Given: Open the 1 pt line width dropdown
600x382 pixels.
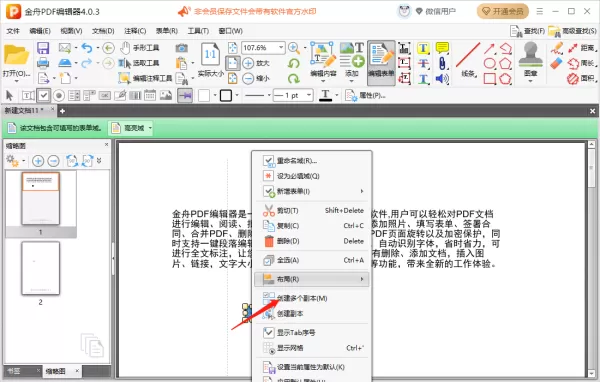Looking at the screenshot, I should click(309, 95).
